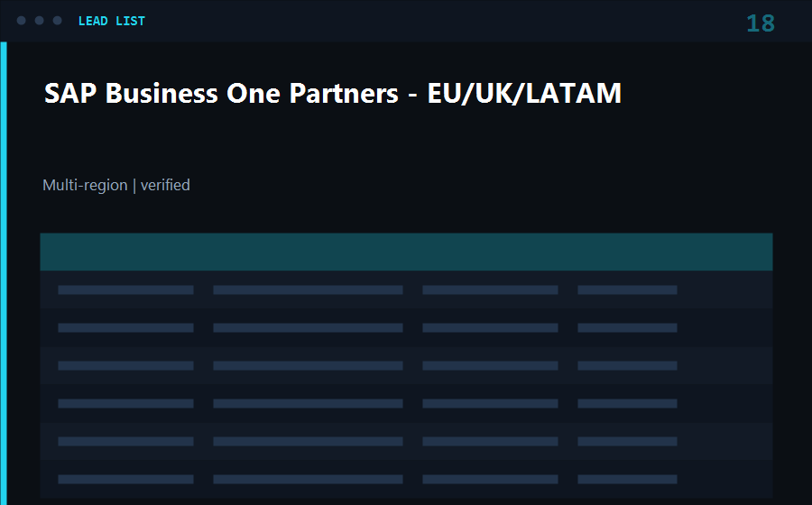This screenshot has width=812, height=505.
Task: Click the Multi-region | verified subtitle
Action: 116,185
